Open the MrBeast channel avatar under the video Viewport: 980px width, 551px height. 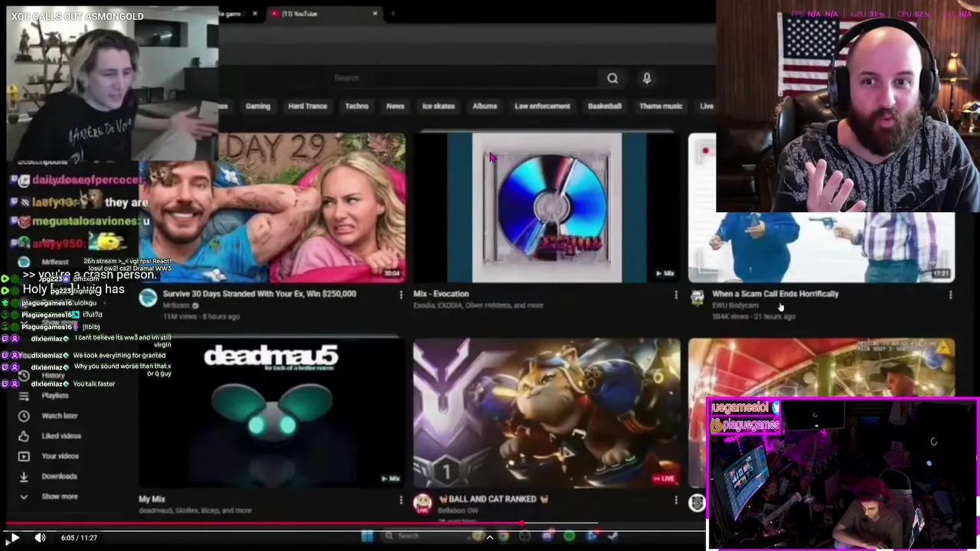149,298
